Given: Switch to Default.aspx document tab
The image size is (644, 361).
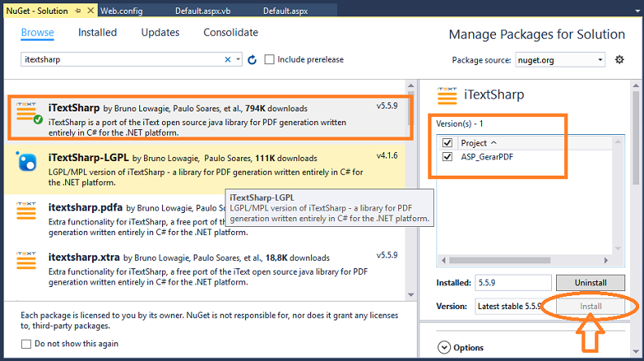Looking at the screenshot, I should 286,11.
